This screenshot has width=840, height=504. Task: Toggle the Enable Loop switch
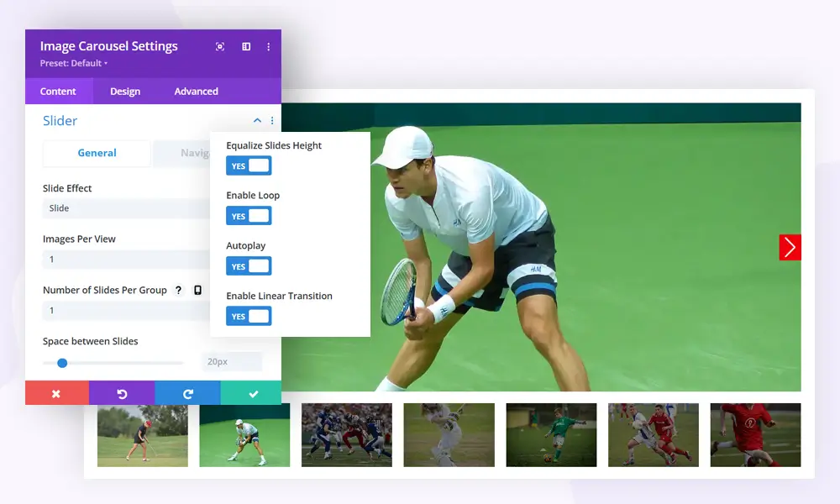(249, 216)
